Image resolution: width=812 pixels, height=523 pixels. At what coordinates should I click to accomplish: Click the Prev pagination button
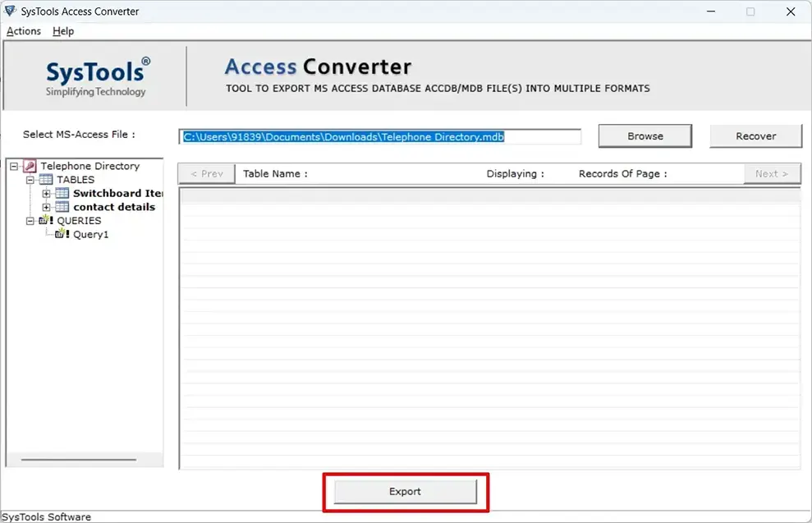click(x=205, y=173)
